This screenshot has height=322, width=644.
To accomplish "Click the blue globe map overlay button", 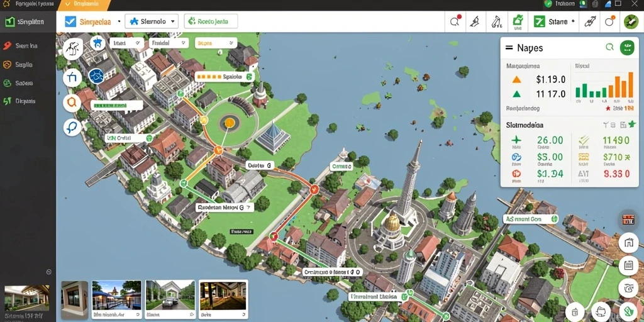I will (x=96, y=76).
